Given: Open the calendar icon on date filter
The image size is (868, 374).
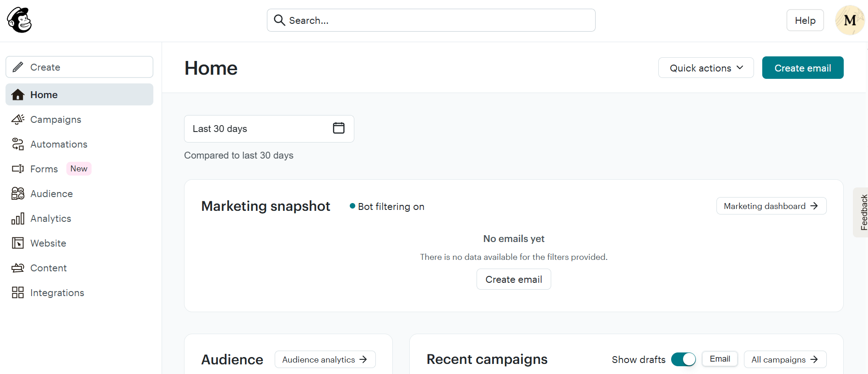Looking at the screenshot, I should coord(338,128).
